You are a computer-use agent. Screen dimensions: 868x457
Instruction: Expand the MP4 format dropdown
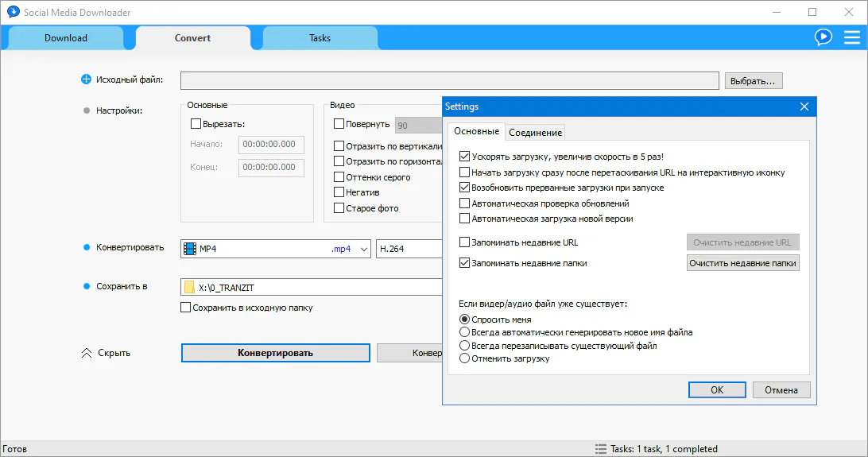click(364, 249)
